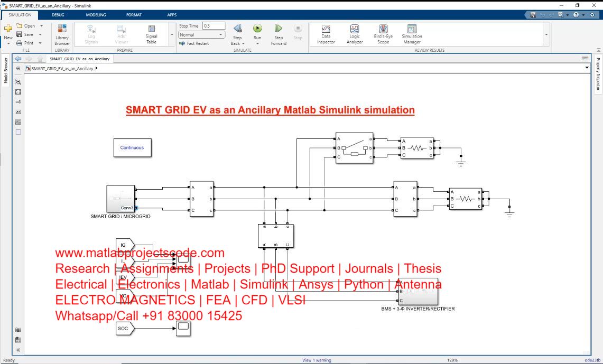Click the Fit to View palette icon

click(x=18, y=92)
